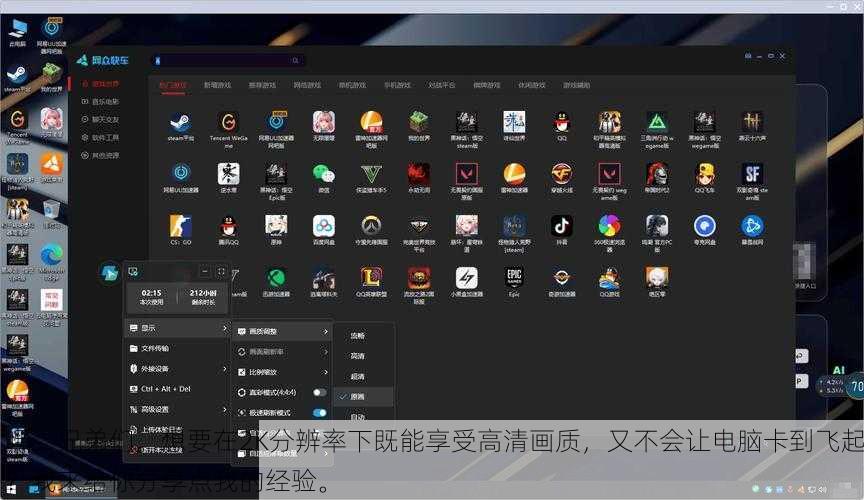The height and width of the screenshot is (500, 864).
Task: Open the QQ游戏 icon
Action: coord(609,278)
